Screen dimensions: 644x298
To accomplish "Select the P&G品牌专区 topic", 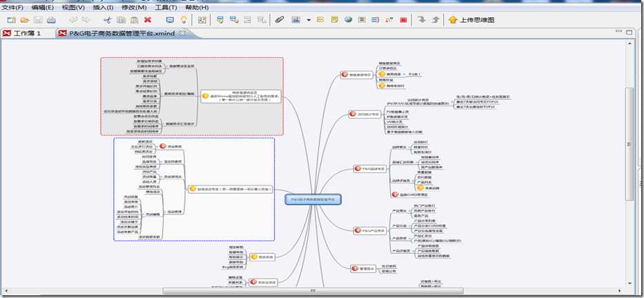I will [x=370, y=169].
